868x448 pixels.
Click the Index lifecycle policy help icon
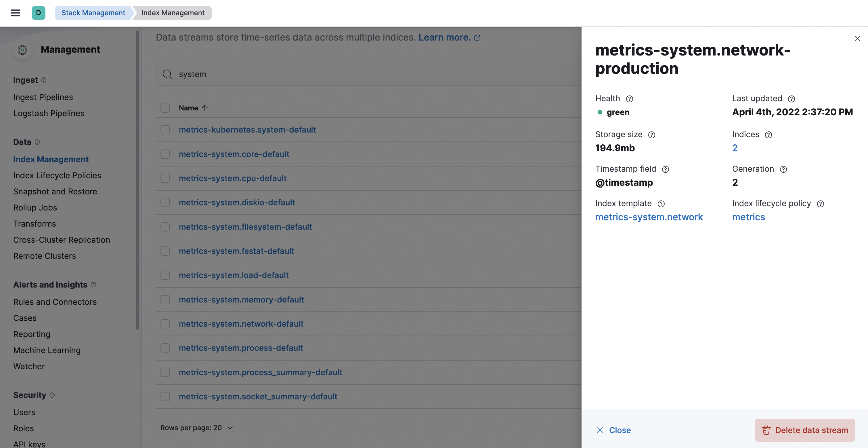pos(820,204)
